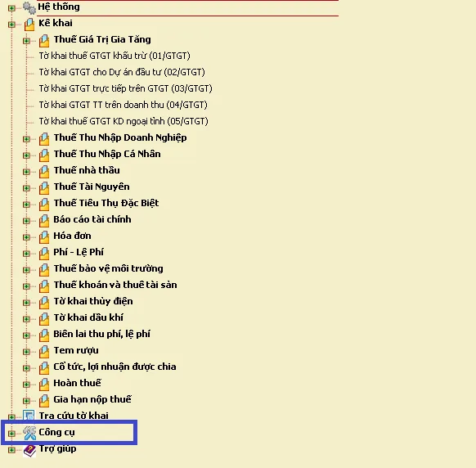Expand the Thuế nhà thầu node
Screen dimensions: 476x468
click(26, 172)
